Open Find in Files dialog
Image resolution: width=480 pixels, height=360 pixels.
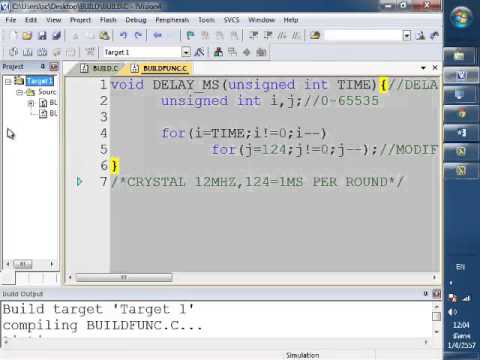[x=315, y=35]
